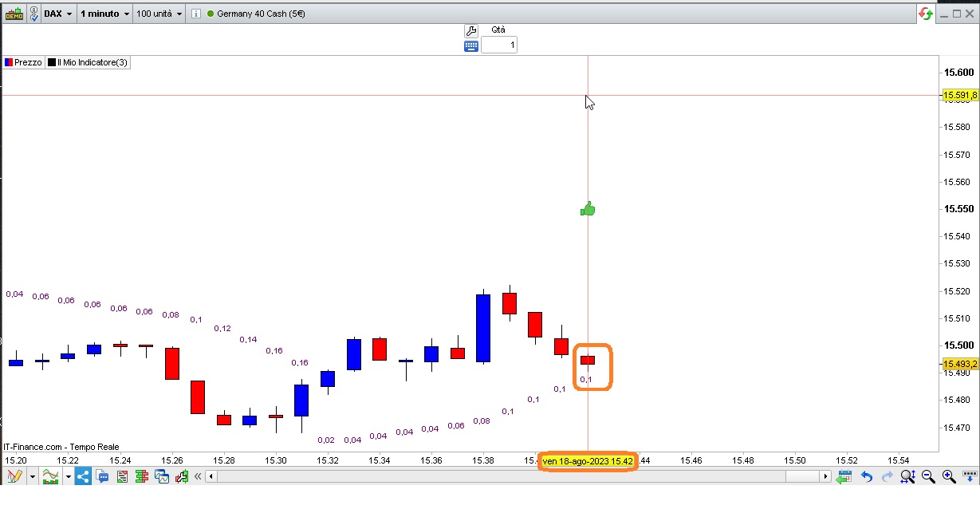
Task: Click the auto-fit zoom magnifier icon
Action: click(x=907, y=476)
